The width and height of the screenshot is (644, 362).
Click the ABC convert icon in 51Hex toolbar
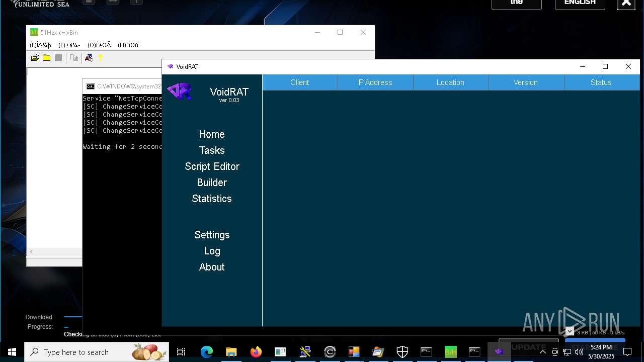89,58
